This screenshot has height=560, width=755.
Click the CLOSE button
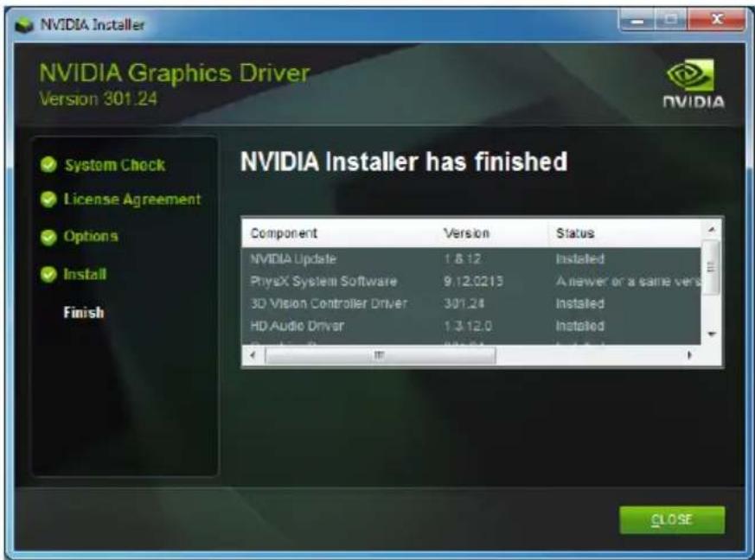click(672, 519)
